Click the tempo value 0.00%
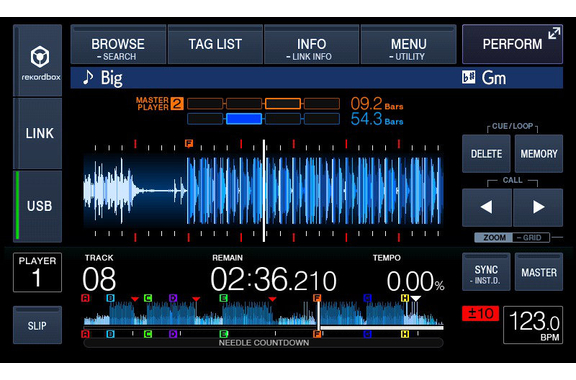The width and height of the screenshot is (576, 380). tap(415, 281)
